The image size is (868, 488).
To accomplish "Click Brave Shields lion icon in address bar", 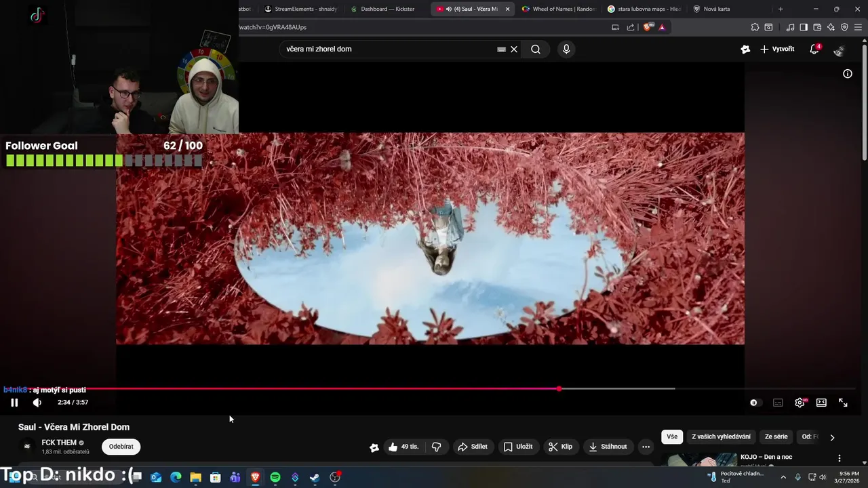I will tap(648, 27).
